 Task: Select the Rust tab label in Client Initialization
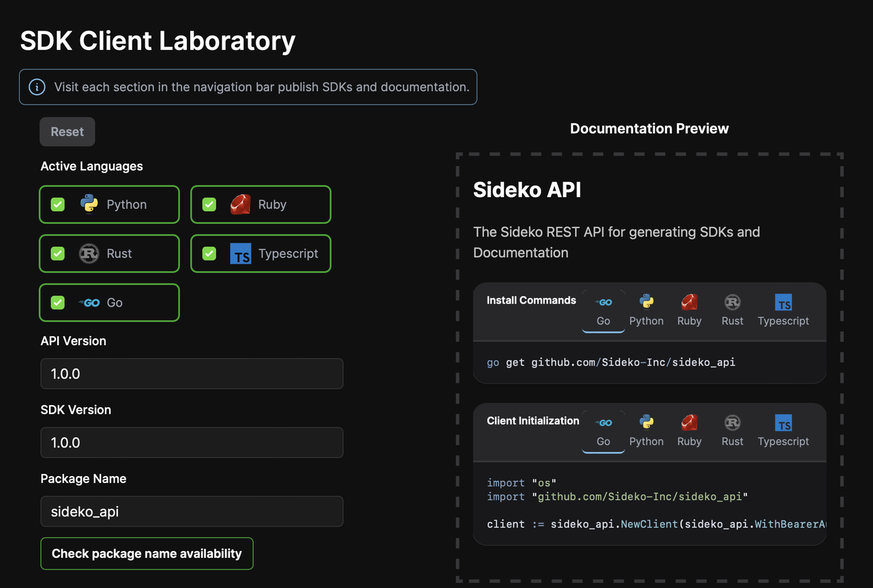(733, 441)
